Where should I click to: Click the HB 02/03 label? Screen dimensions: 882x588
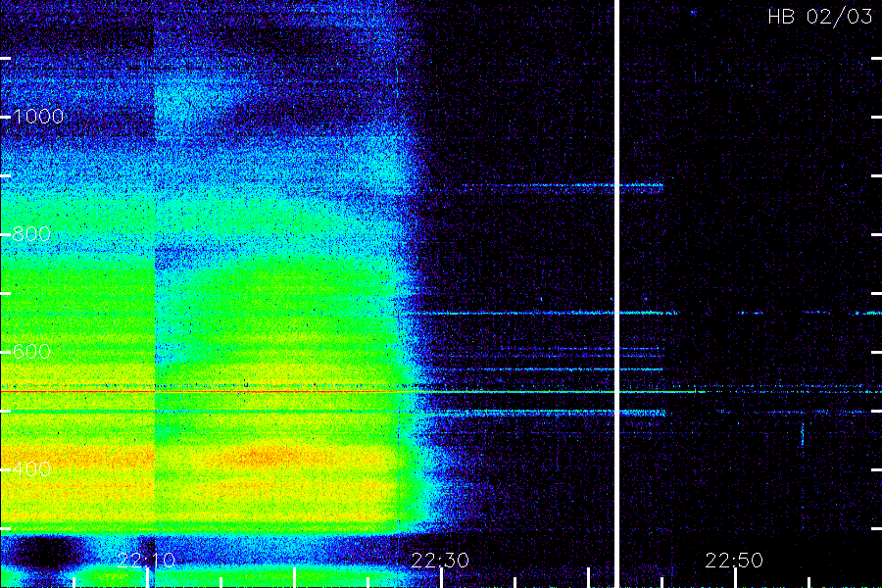point(819,17)
